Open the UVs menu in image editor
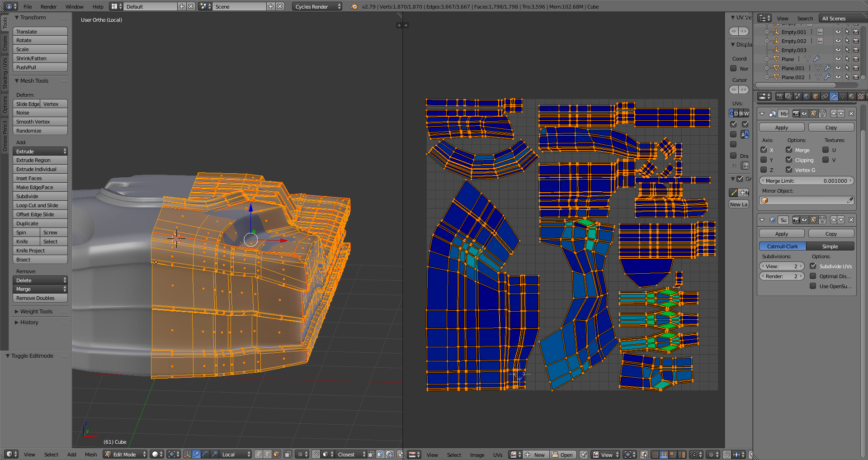 tap(497, 455)
